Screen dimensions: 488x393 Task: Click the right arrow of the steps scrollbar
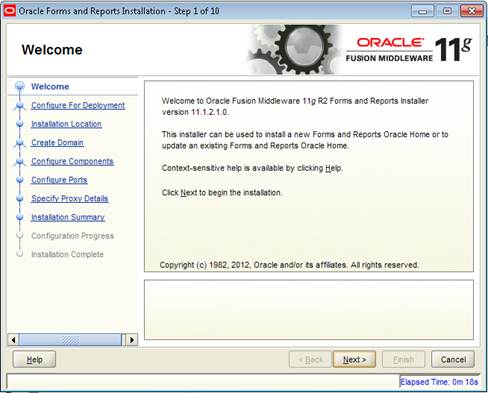pos(132,340)
